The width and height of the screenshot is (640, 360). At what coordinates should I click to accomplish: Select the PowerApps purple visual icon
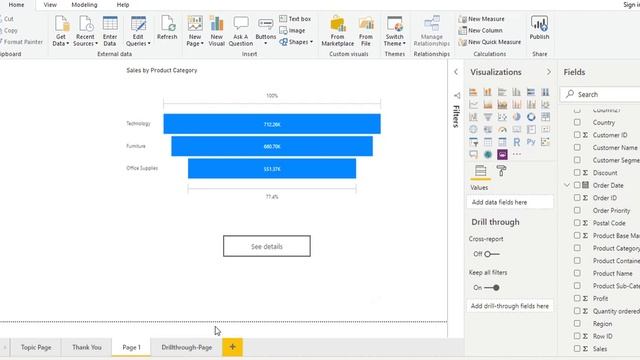[x=502, y=154]
